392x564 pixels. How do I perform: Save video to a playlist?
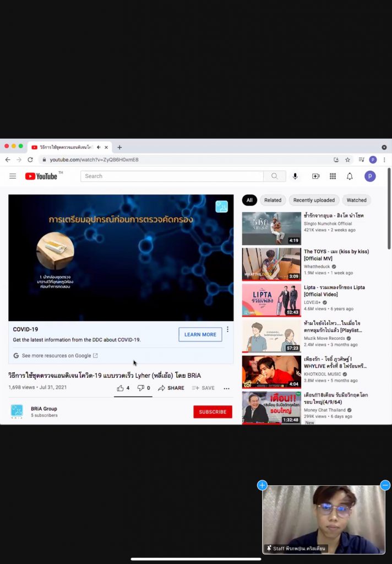pos(203,388)
